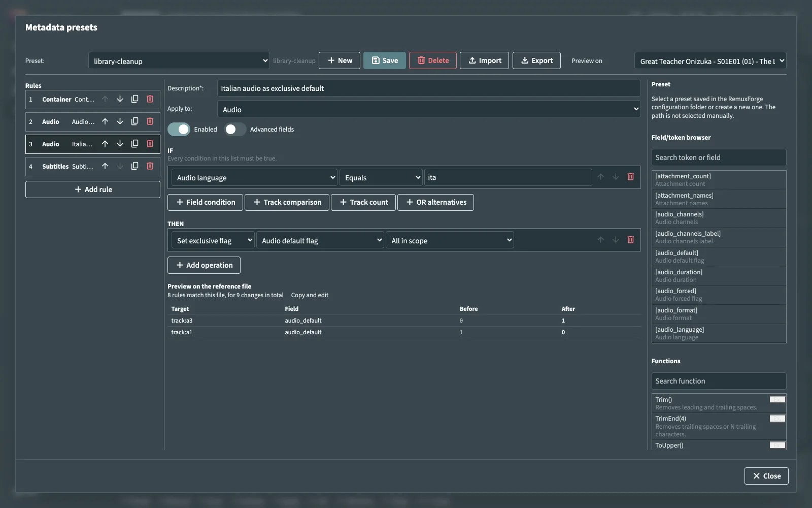
Task: Add a Track count condition
Action: [x=363, y=202]
